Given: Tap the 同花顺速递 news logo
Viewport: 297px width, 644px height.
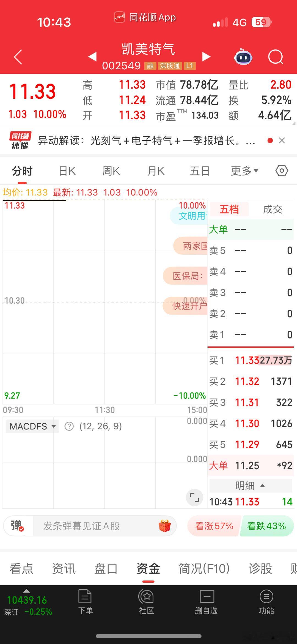Looking at the screenshot, I should 20,141.
